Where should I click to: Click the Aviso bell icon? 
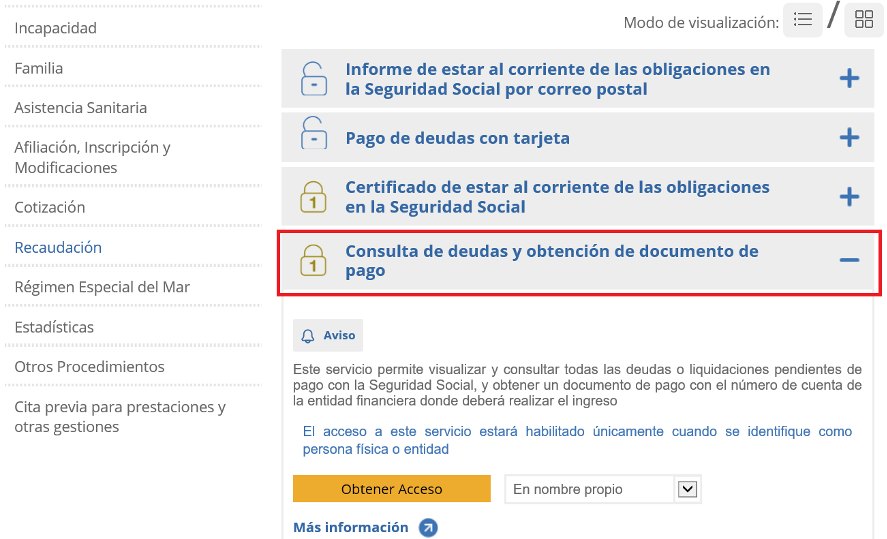click(x=308, y=336)
